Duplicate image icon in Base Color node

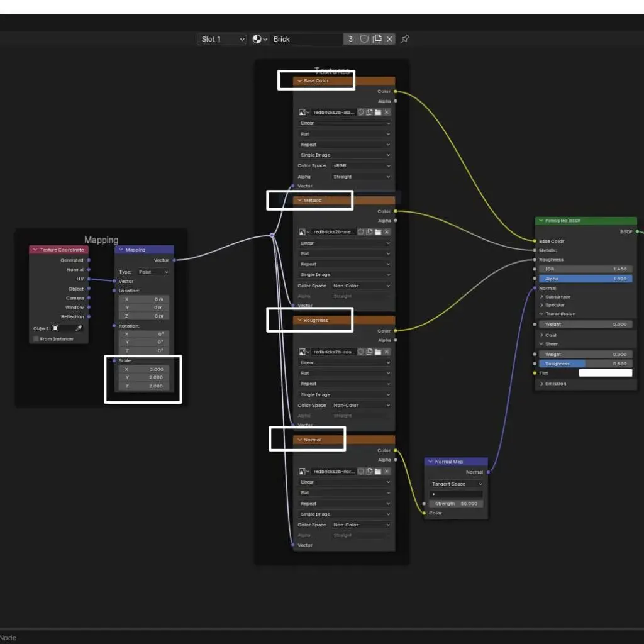(369, 112)
